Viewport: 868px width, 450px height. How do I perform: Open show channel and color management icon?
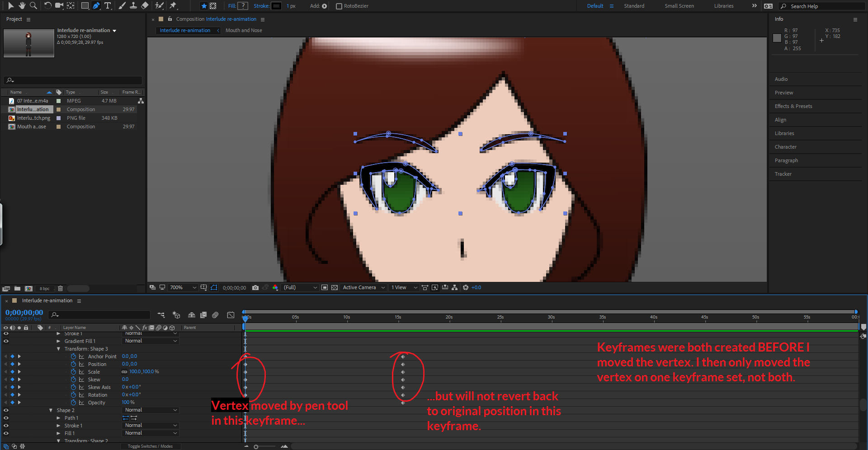275,287
